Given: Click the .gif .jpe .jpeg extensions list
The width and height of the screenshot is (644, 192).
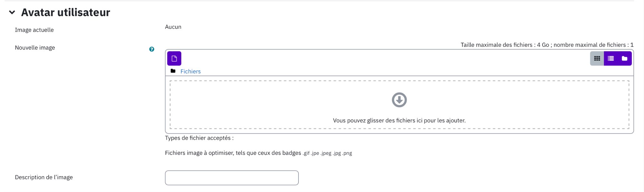Looking at the screenshot, I should [x=327, y=153].
